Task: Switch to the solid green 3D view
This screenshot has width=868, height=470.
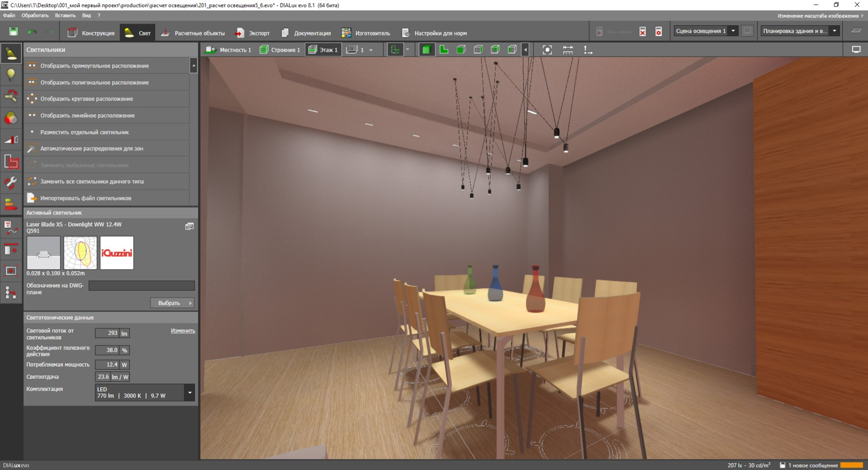Action: (x=426, y=50)
